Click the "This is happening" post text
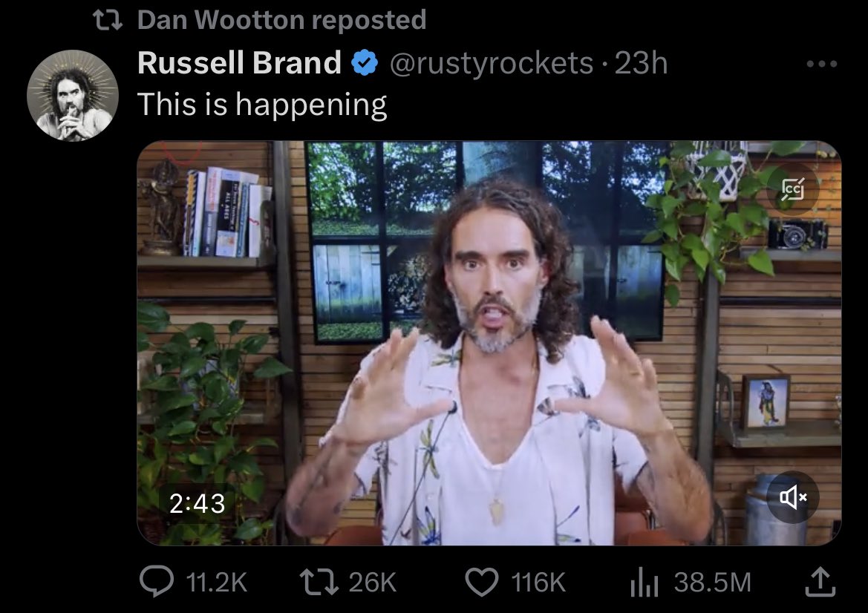868x613 pixels. 262,104
